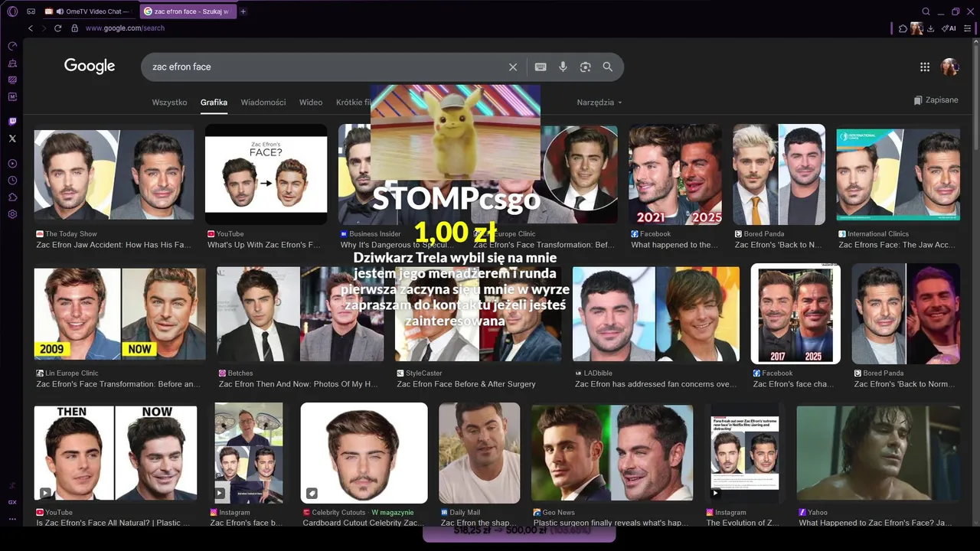Image resolution: width=980 pixels, height=551 pixels.
Task: Open sidebar Settings gear icon
Action: [x=12, y=214]
